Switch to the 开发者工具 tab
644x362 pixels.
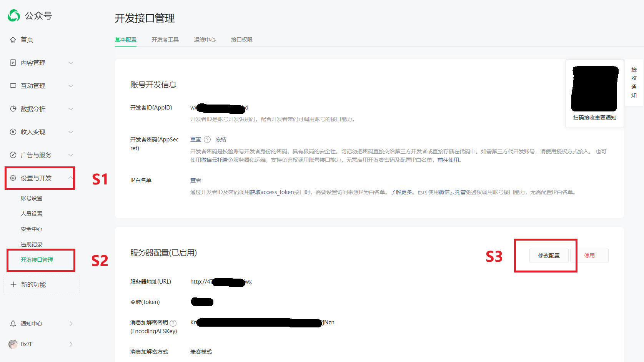[x=165, y=40]
